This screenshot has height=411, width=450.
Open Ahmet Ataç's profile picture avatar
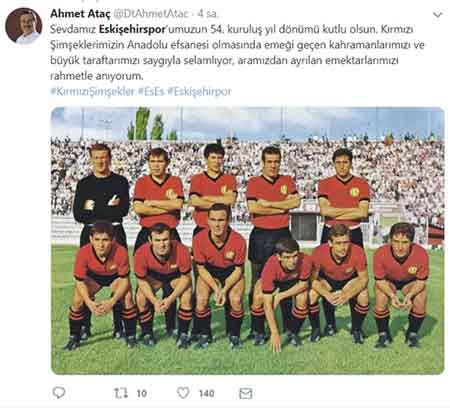(24, 26)
